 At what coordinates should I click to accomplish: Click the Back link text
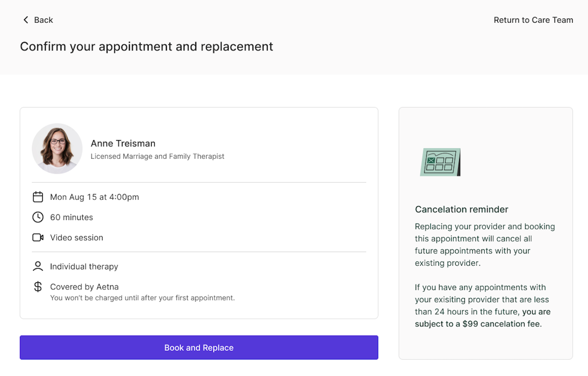pyautogui.click(x=43, y=20)
